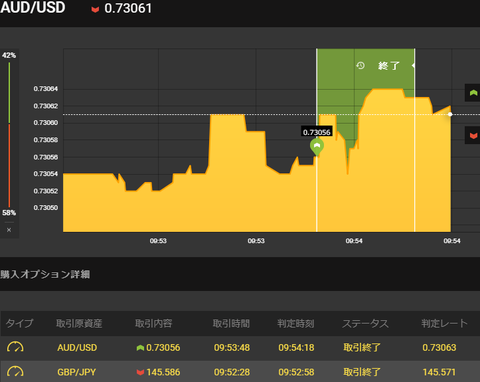
Task: Click the green entry marker pin on chart
Action: 317,147
